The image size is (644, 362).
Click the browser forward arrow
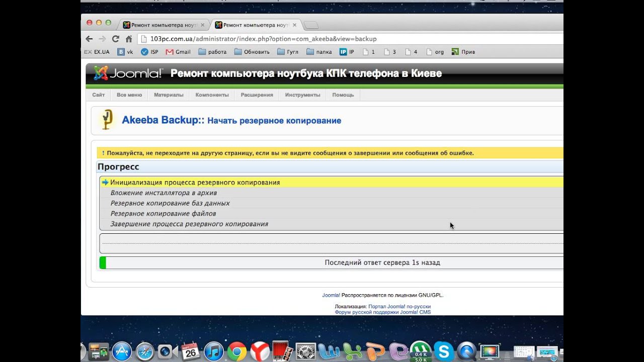(102, 39)
